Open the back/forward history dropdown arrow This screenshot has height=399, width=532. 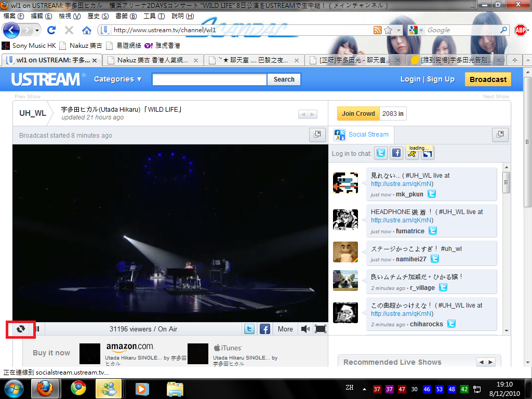tap(37, 30)
